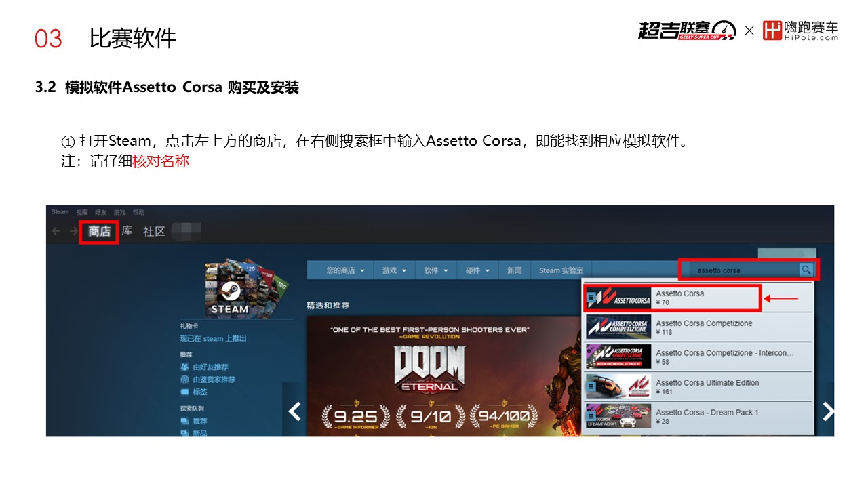Click the 精选和推荐 heading
The image size is (868, 488).
point(328,306)
